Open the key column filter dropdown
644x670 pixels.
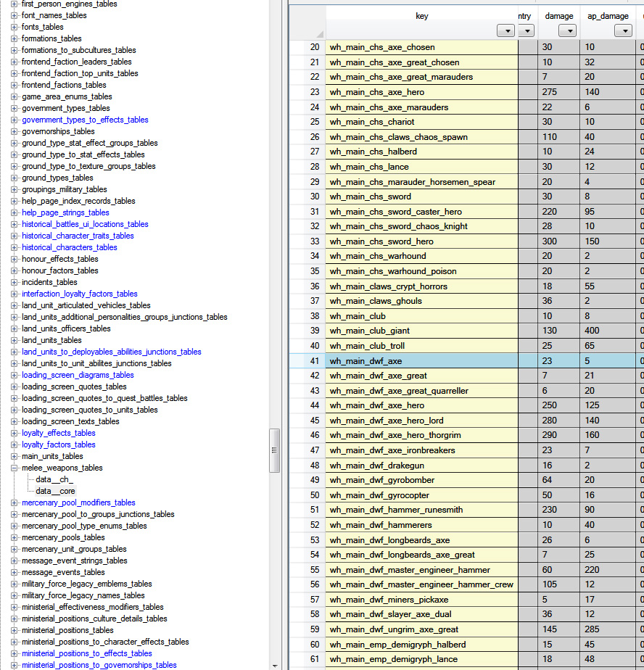(506, 30)
